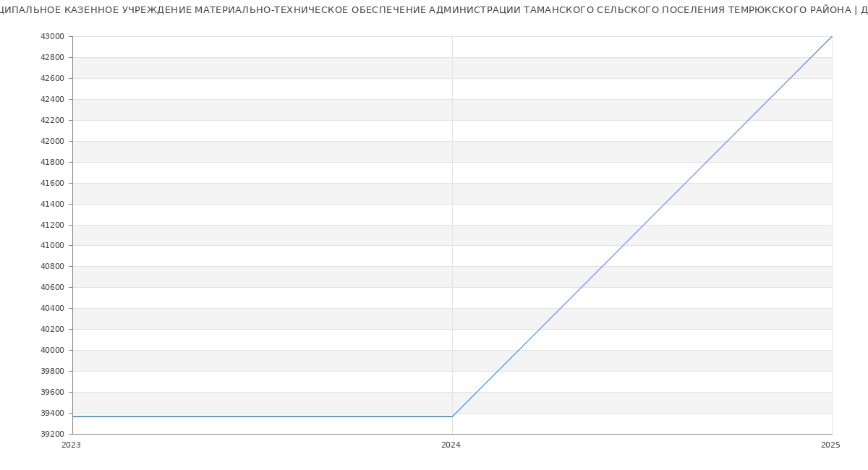Click the 2024 x-axis label
Screen dimensions: 868x470
[x=451, y=445]
